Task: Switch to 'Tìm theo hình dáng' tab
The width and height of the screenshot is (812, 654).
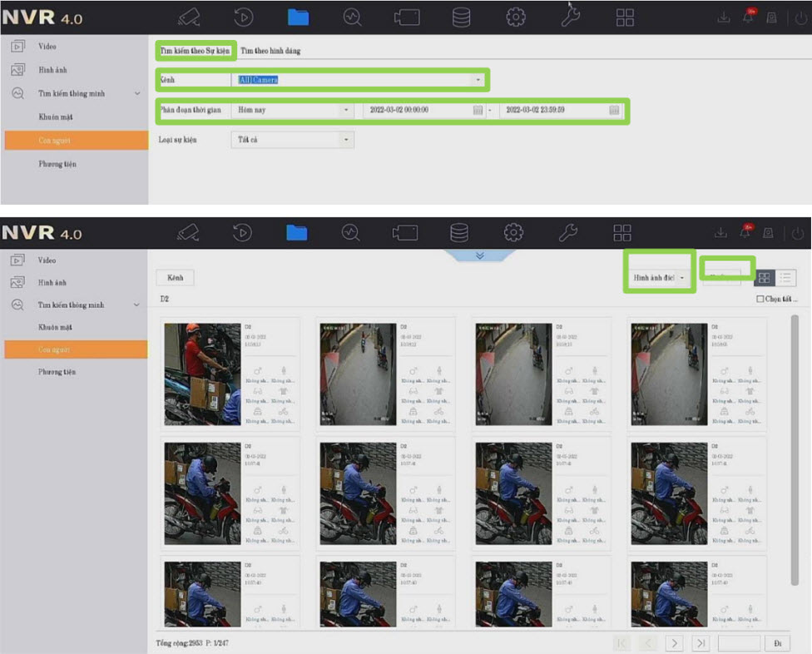Action: click(x=270, y=51)
